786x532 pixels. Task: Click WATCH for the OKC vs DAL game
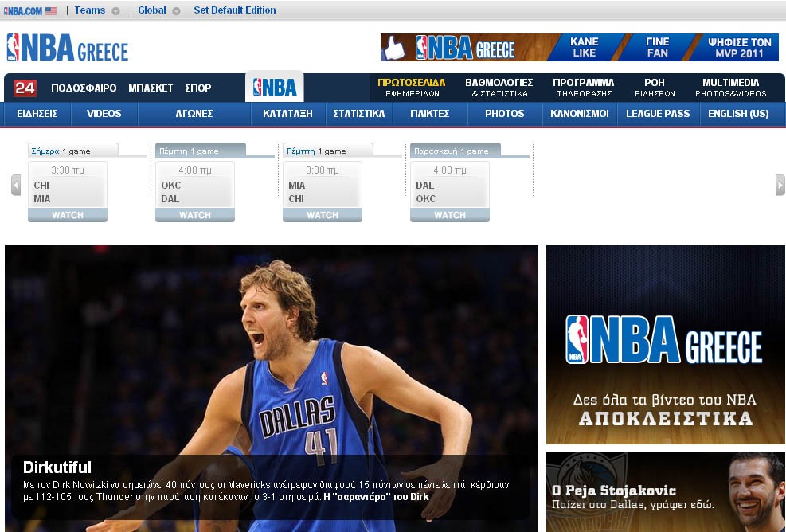point(195,215)
